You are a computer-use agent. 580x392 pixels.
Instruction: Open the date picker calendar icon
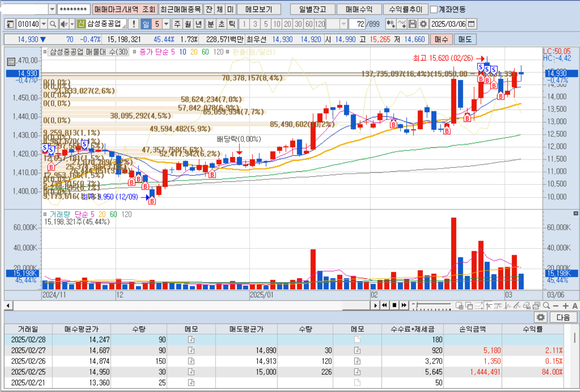point(472,24)
